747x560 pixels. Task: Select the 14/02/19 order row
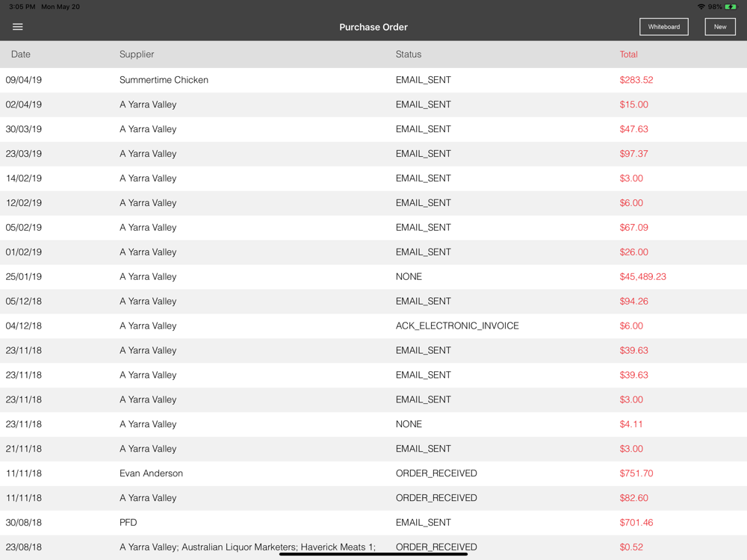pyautogui.click(x=373, y=178)
